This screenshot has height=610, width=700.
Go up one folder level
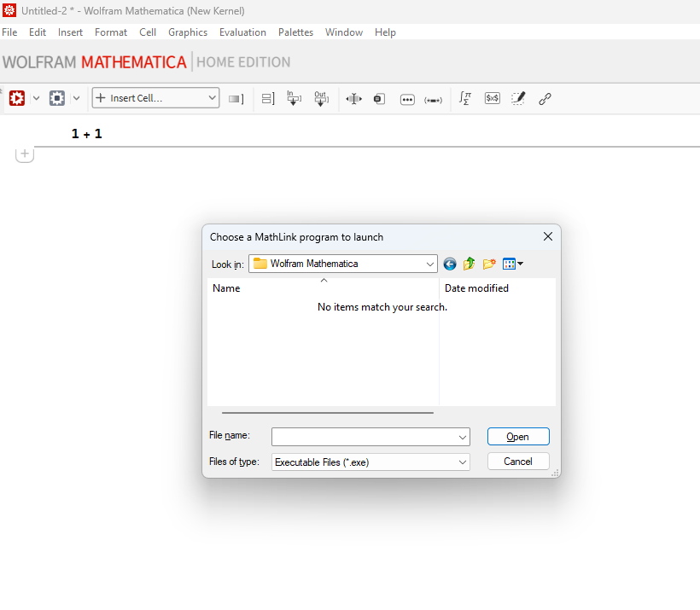tap(469, 264)
